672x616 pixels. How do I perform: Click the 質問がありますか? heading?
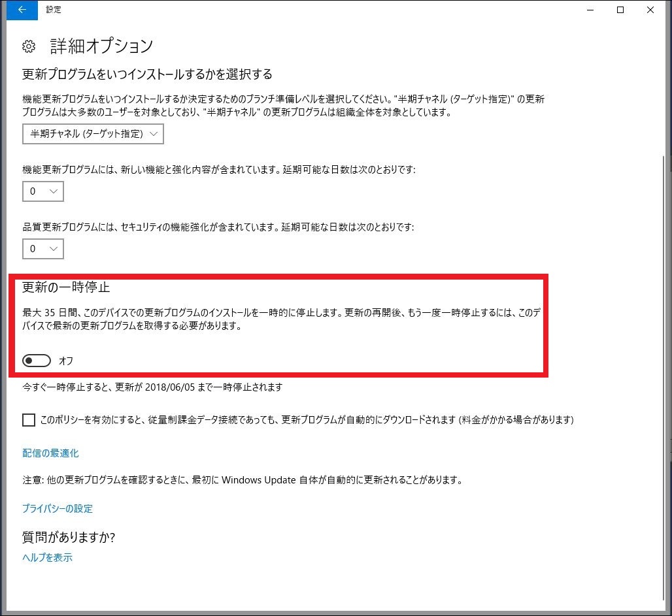[x=69, y=537]
